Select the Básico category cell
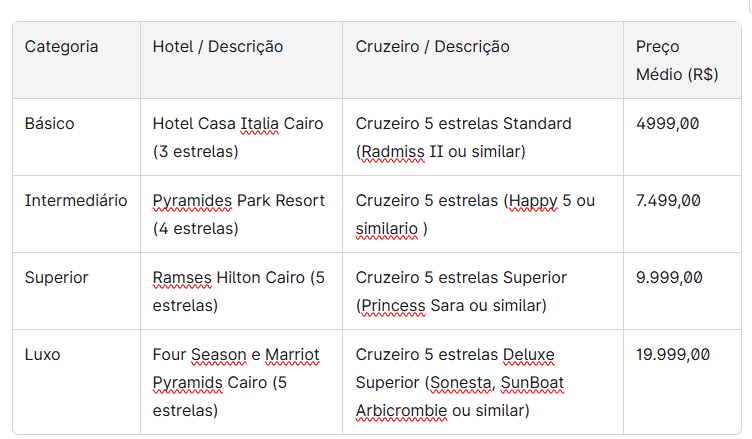752x439 pixels. coord(50,124)
